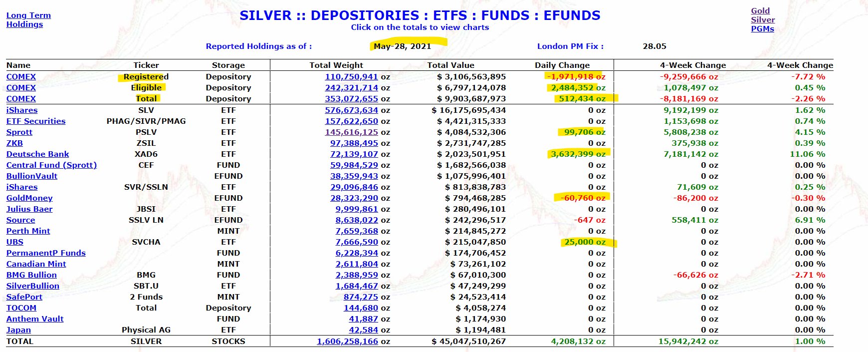Open the ZKB fund link
Image resolution: width=868 pixels, height=352 pixels.
pos(14,143)
